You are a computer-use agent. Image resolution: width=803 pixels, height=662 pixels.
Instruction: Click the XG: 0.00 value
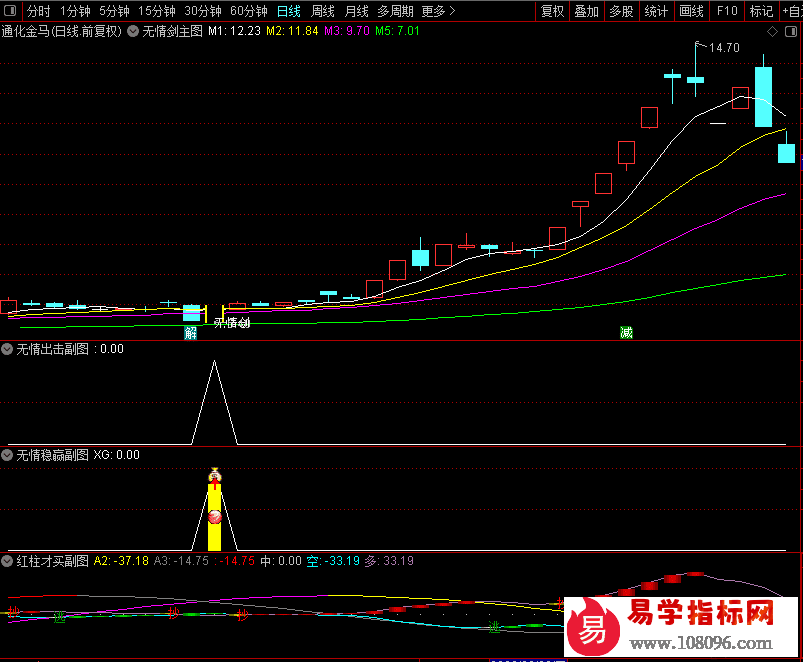pos(116,455)
